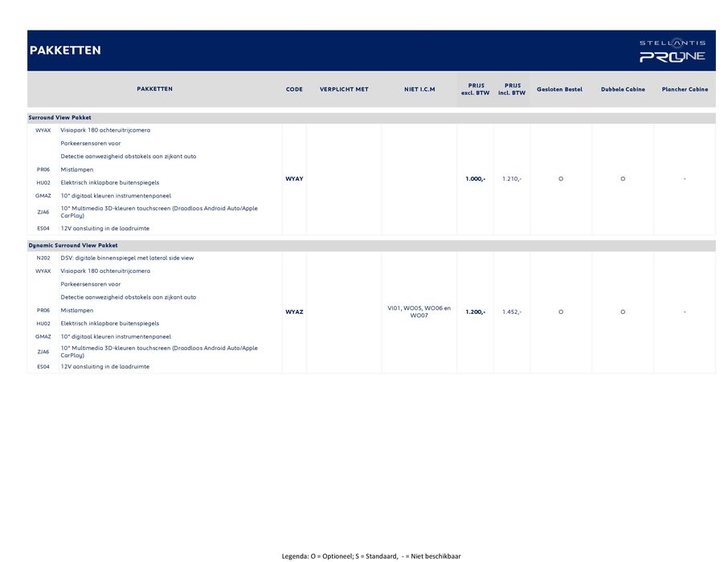Viewport: 728px width, 562px height.
Task: Click the PRIJS excl. BTW header
Action: [x=475, y=89]
